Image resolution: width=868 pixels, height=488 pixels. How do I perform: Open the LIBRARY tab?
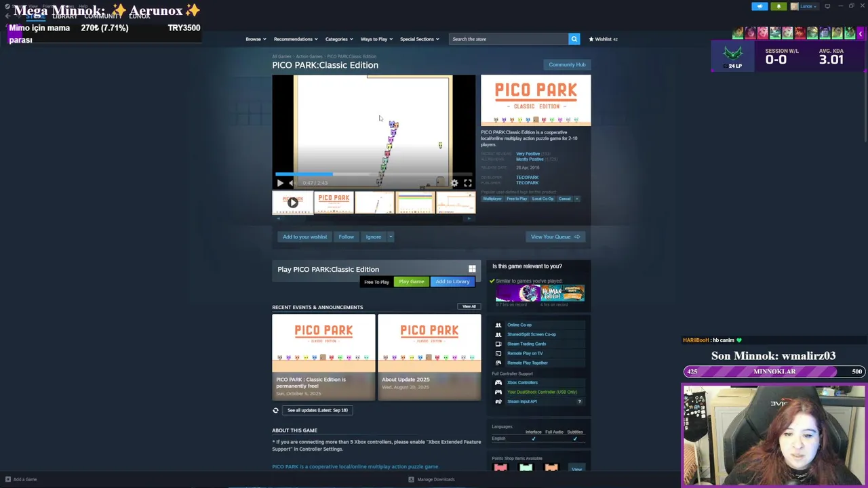click(64, 16)
